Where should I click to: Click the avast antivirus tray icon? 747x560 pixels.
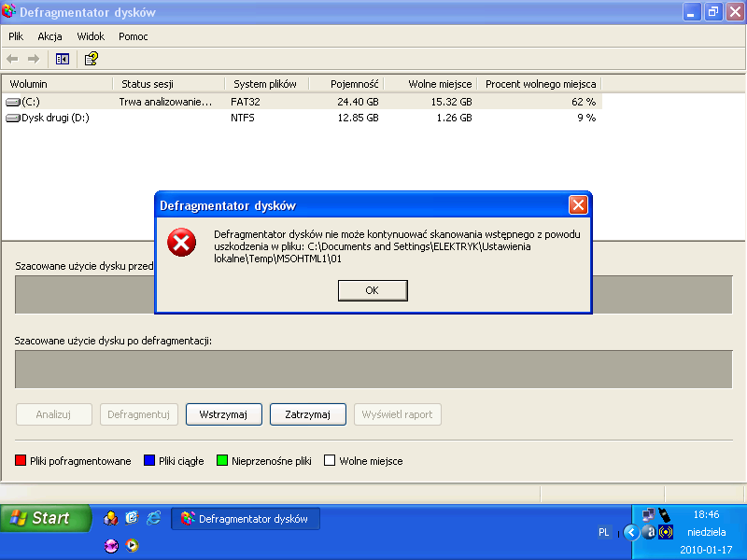pyautogui.click(x=649, y=532)
